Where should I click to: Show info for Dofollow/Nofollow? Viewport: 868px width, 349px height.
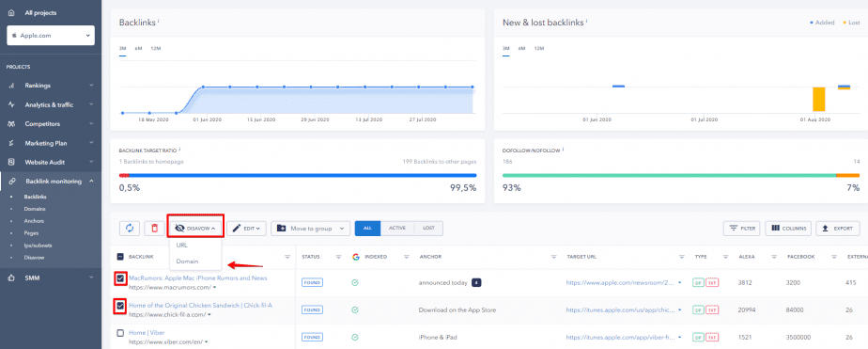coord(563,149)
